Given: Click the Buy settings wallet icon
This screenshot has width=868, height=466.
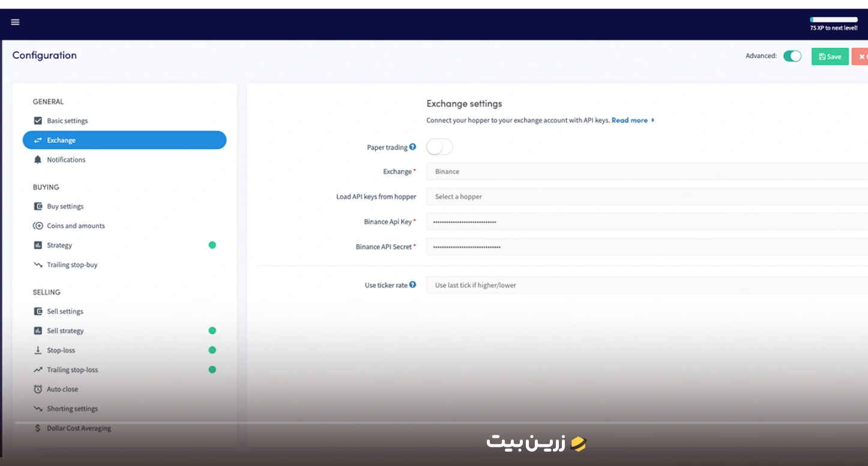Looking at the screenshot, I should pyautogui.click(x=38, y=207).
